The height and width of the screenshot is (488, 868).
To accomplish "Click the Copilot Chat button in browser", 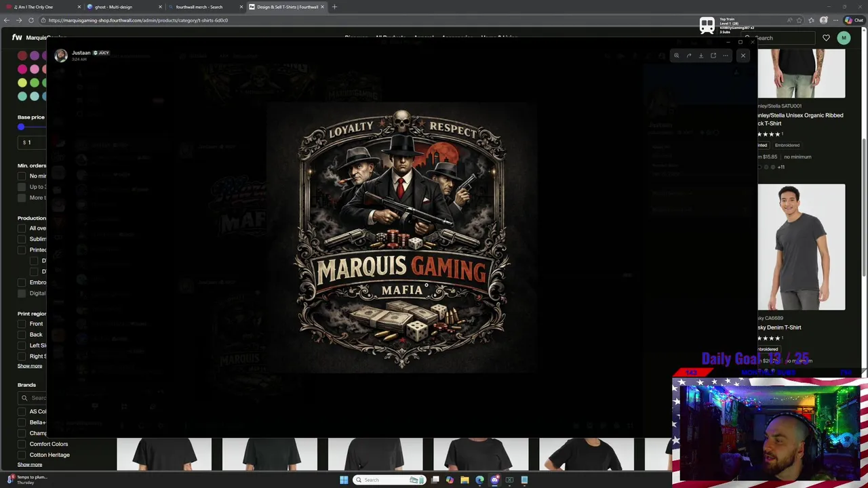I will click(x=854, y=20).
